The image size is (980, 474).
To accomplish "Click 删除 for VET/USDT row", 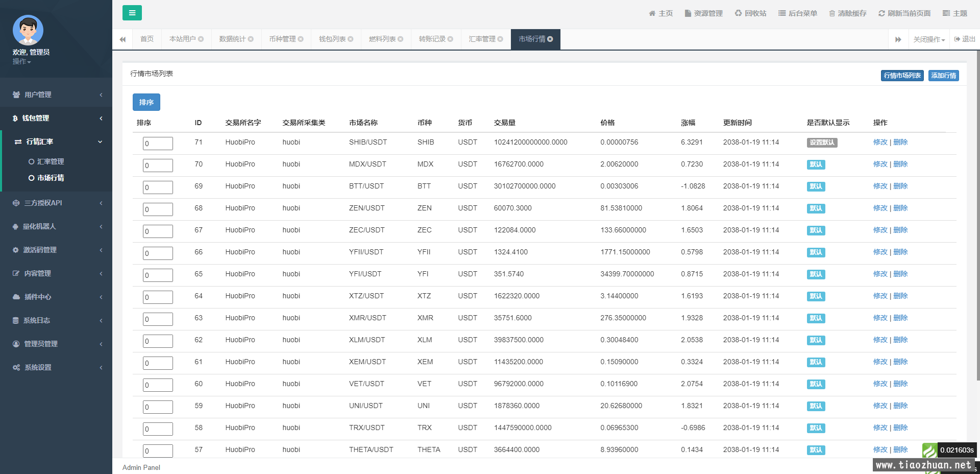I will click(x=900, y=384).
